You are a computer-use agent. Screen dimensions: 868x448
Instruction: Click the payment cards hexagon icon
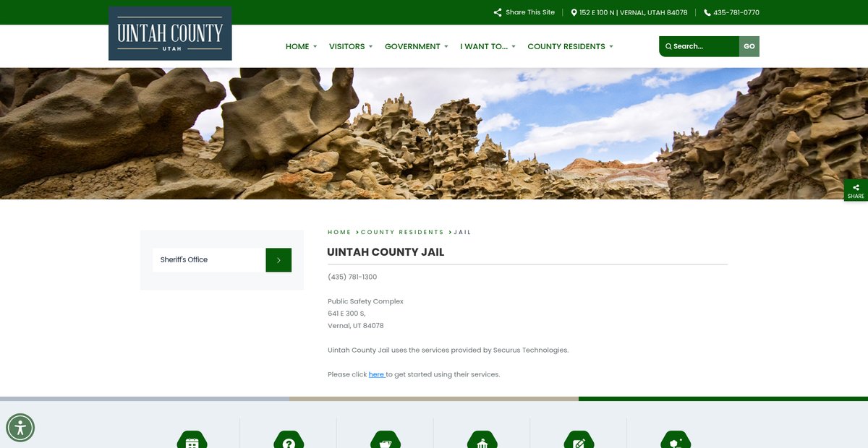click(386, 441)
